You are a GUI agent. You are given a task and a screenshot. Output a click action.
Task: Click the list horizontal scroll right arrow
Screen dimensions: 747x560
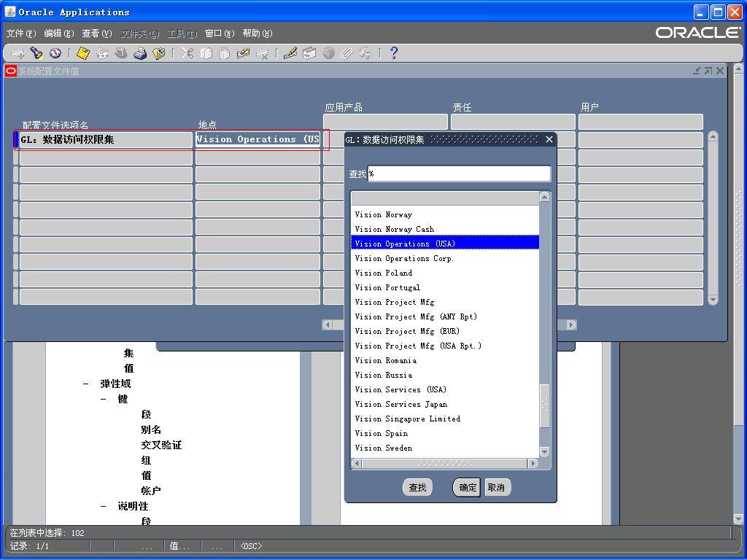[533, 463]
